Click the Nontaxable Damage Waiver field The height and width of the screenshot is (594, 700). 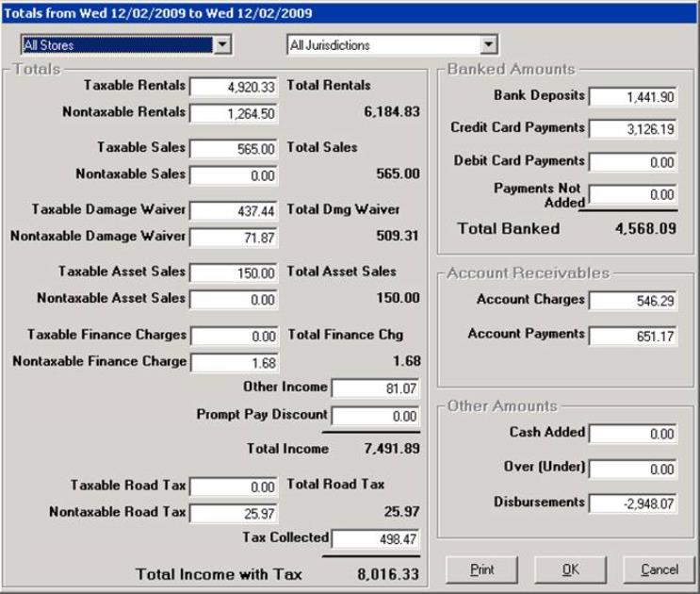coord(234,238)
